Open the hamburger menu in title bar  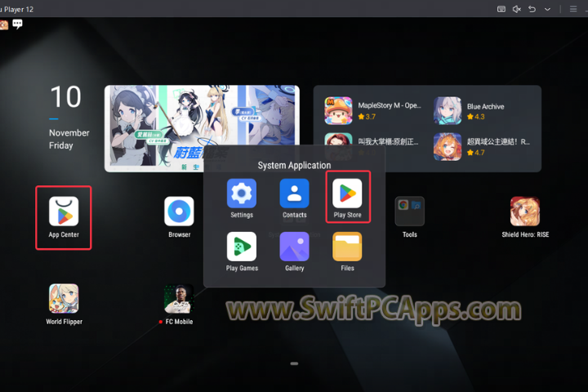(573, 9)
